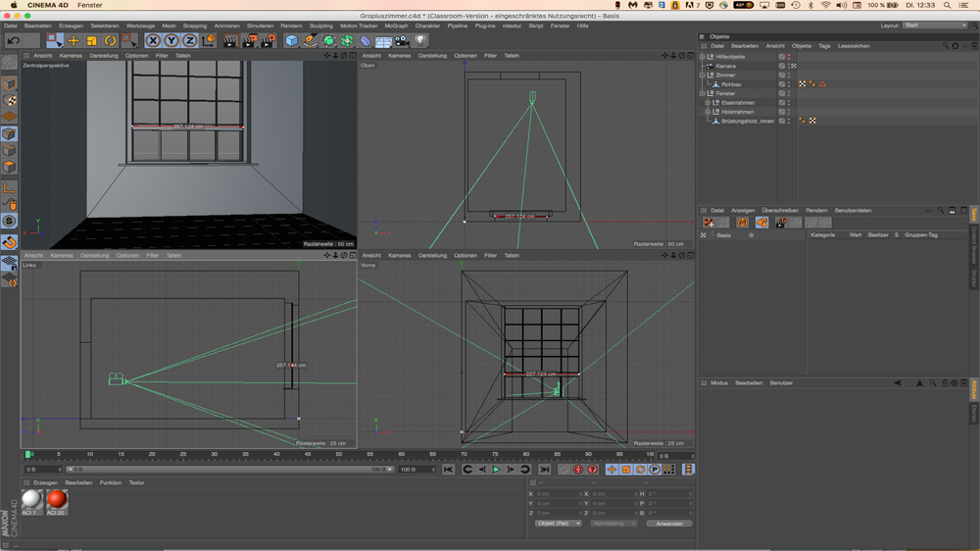Toggle visibility dots for Hilfsobjekte
This screenshot has width=980, height=551.
click(x=788, y=57)
